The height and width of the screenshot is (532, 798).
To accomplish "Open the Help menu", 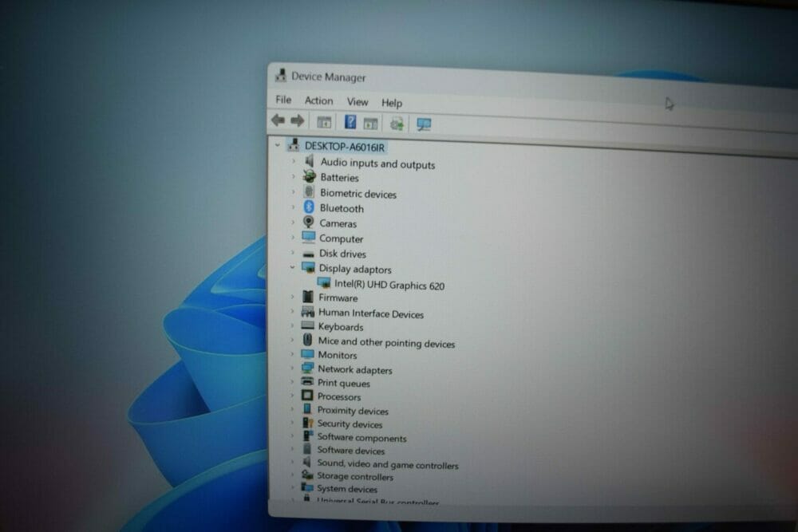I will pos(391,103).
